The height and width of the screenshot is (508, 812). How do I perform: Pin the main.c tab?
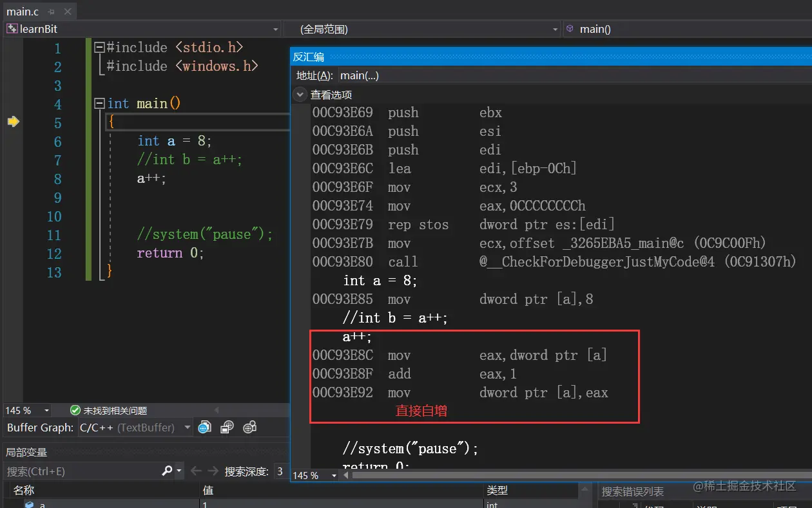coord(51,12)
